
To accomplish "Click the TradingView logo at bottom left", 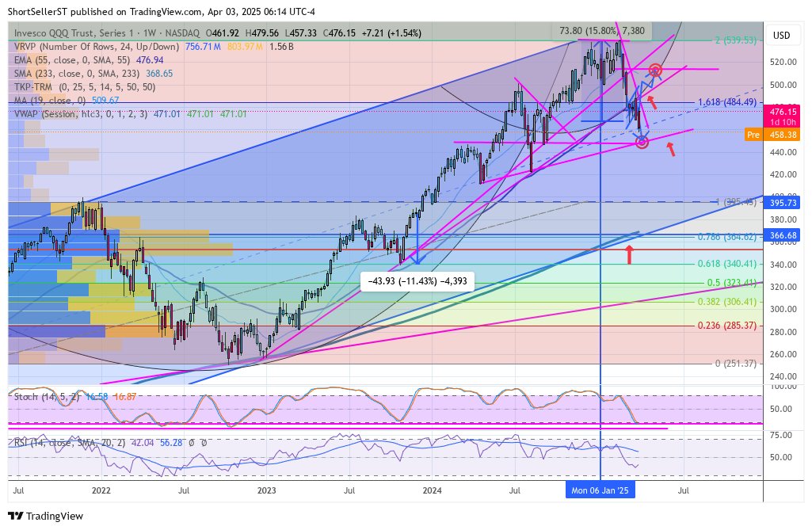I will [x=46, y=516].
